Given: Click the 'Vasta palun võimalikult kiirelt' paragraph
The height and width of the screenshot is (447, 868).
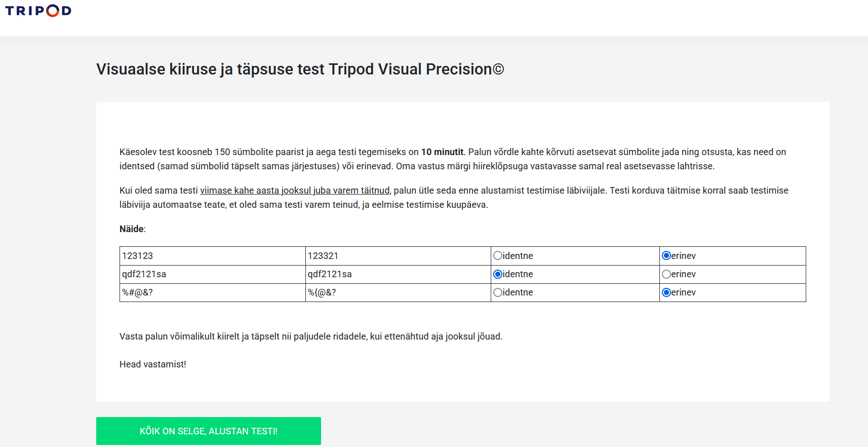Looking at the screenshot, I should [310, 337].
